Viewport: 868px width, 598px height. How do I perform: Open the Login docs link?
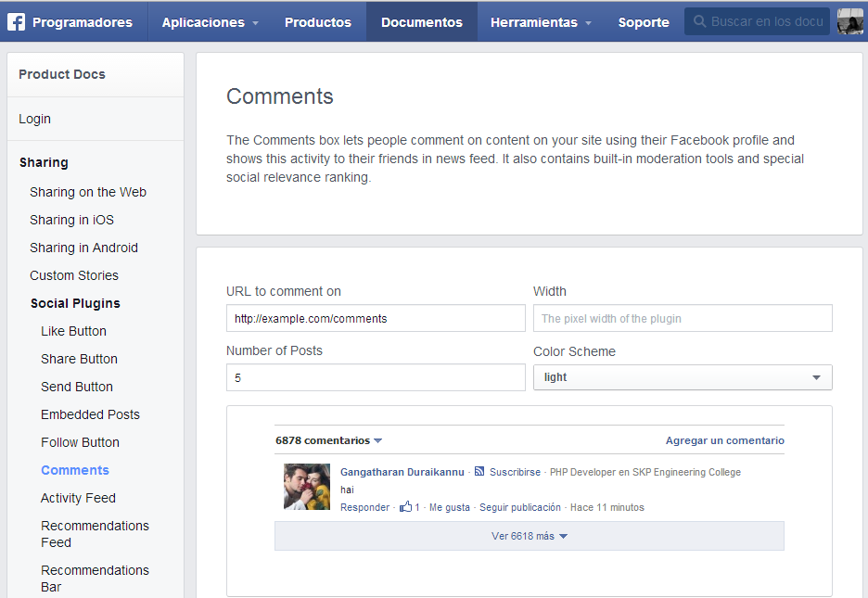[x=35, y=119]
